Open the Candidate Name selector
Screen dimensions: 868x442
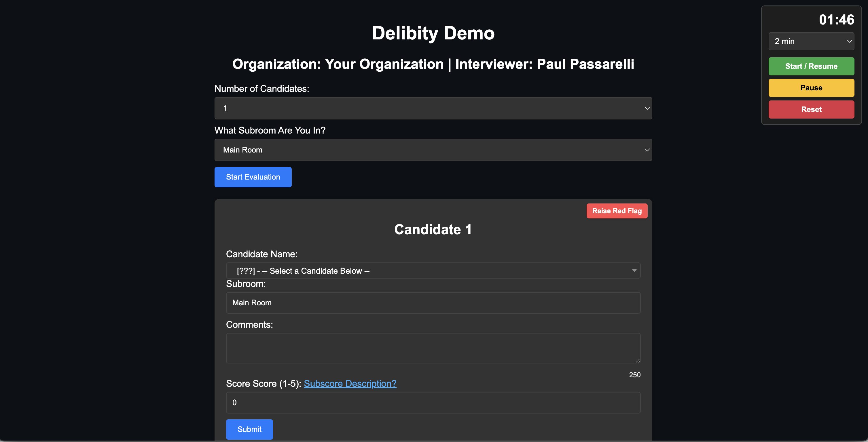click(433, 271)
